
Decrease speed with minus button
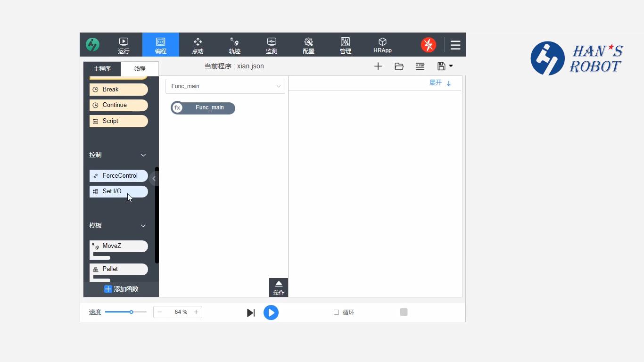coord(160,312)
